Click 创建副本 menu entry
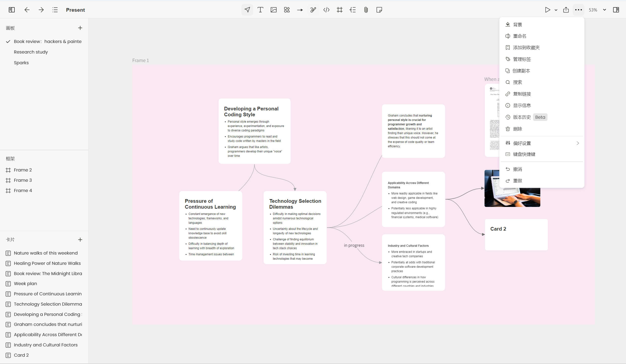Screen dimensions: 626x364 (542, 71)
